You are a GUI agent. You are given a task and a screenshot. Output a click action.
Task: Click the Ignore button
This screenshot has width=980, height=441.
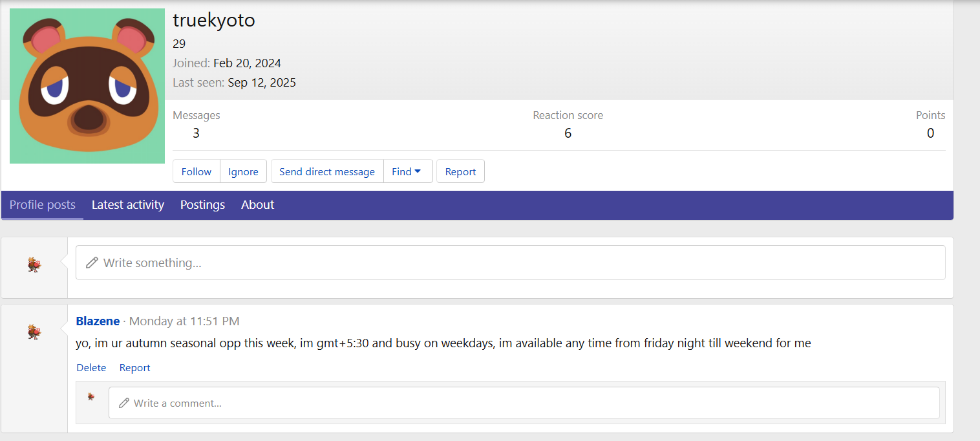tap(243, 171)
